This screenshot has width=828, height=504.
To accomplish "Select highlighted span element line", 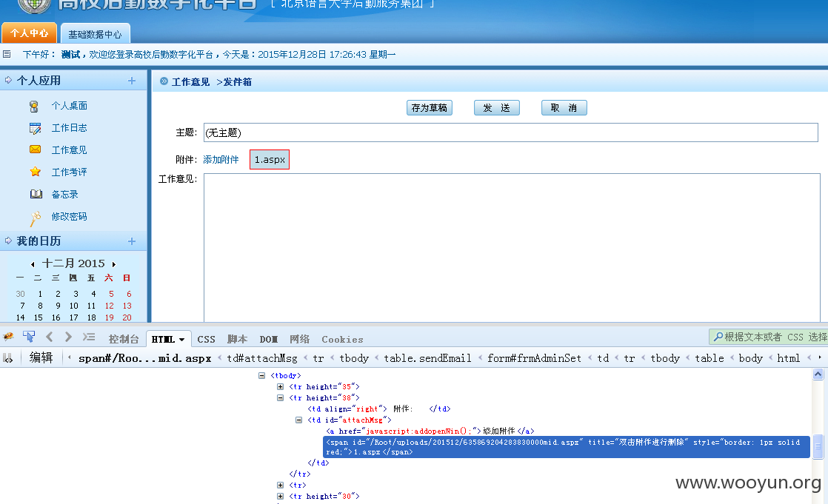I will click(x=566, y=447).
